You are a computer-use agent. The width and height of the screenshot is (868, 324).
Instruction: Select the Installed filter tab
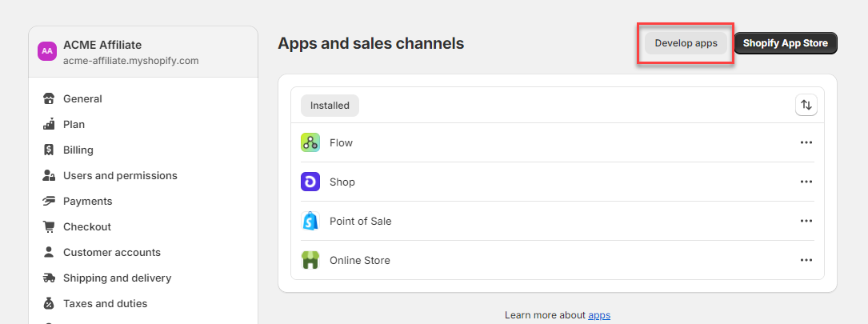[x=330, y=106]
